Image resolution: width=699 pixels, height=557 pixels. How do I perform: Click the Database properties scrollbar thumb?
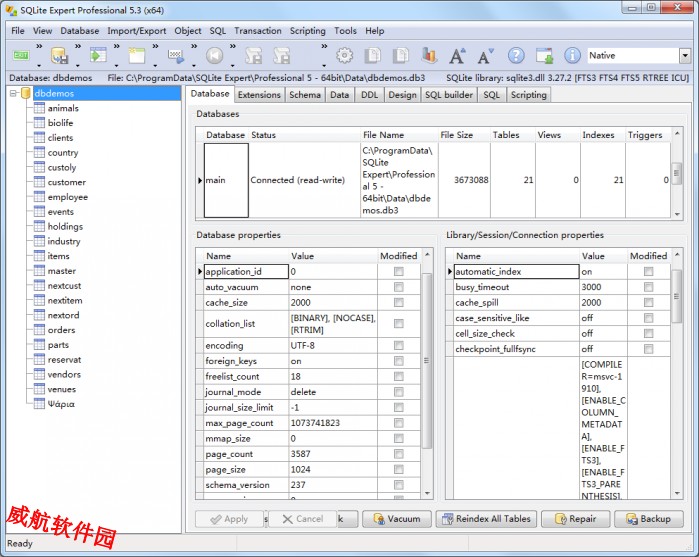[x=427, y=361]
